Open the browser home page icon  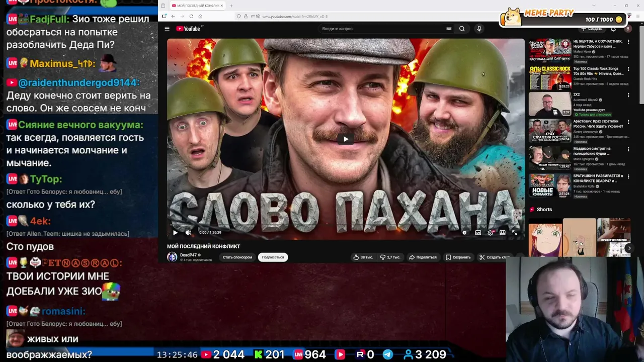(x=200, y=16)
